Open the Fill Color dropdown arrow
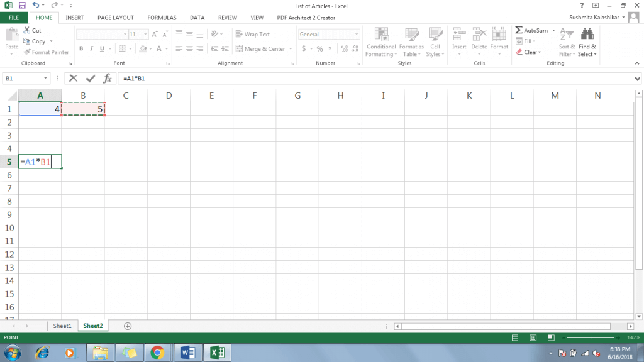This screenshot has width=644, height=362. point(151,48)
